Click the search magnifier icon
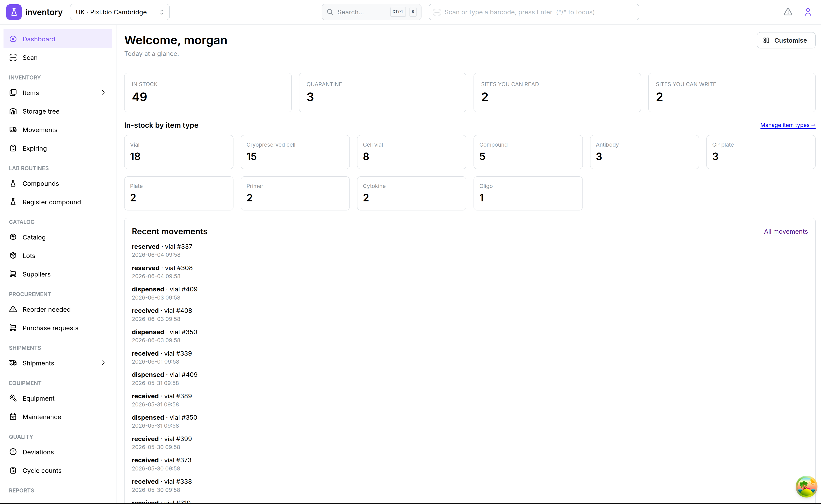Screen dimensions: 821x504 330,12
